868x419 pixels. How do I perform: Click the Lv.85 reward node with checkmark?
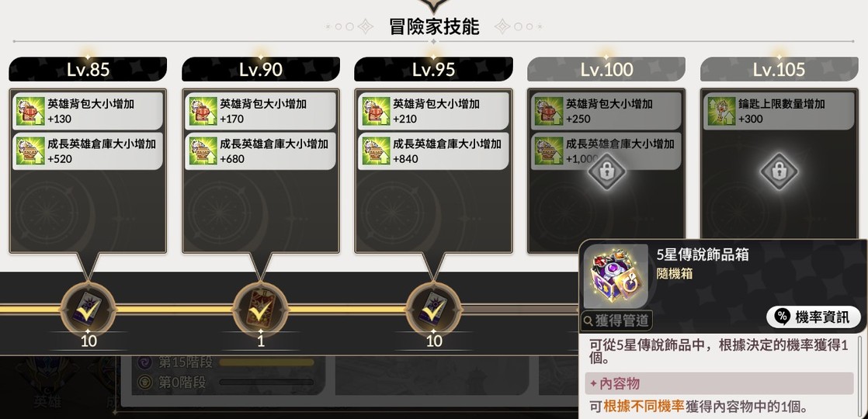[x=88, y=309]
